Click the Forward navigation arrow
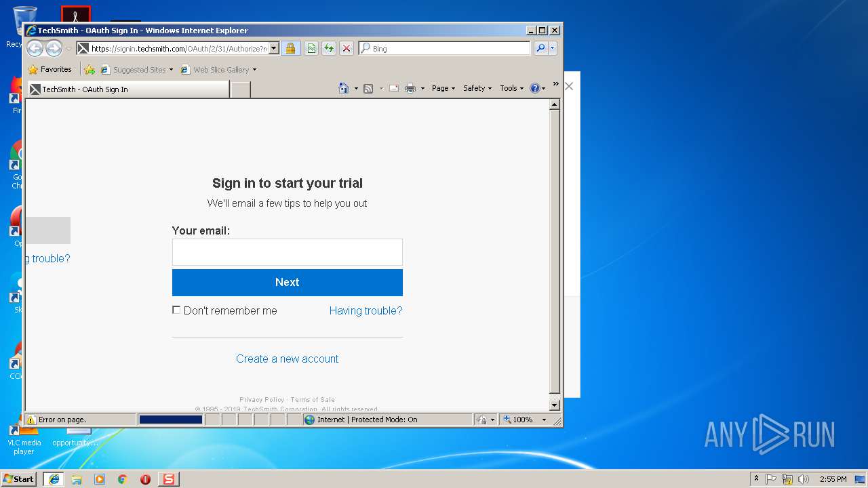The height and width of the screenshot is (488, 868). [54, 48]
